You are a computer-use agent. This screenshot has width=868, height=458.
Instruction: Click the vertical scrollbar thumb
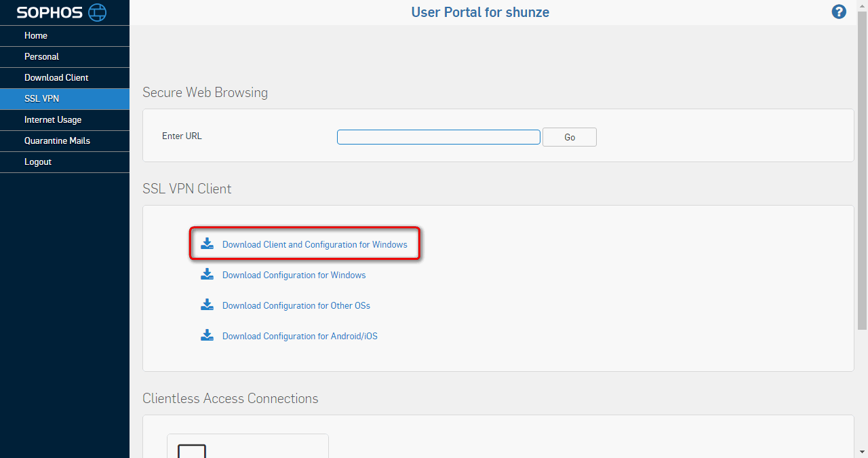click(863, 171)
